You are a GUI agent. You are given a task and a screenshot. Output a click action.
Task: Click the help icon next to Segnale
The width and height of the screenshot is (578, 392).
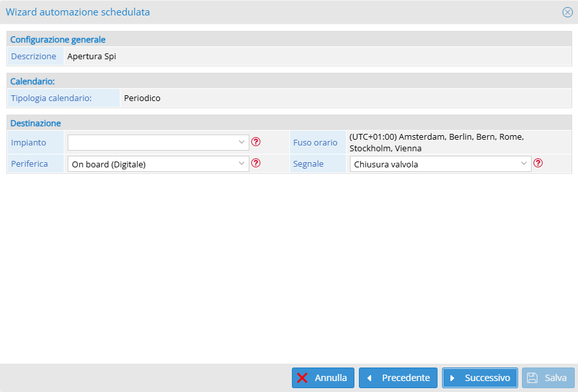click(538, 163)
